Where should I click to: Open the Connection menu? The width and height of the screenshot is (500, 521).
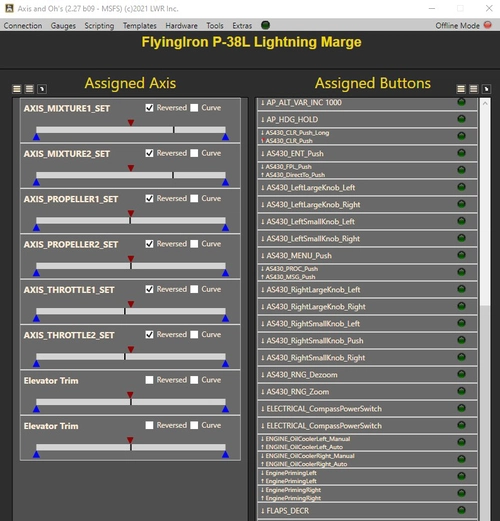point(23,26)
